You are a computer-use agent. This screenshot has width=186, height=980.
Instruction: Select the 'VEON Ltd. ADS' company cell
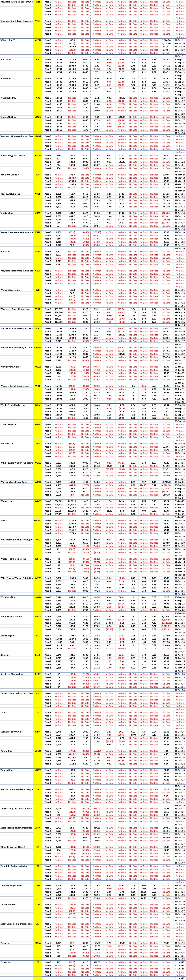click(x=16, y=40)
